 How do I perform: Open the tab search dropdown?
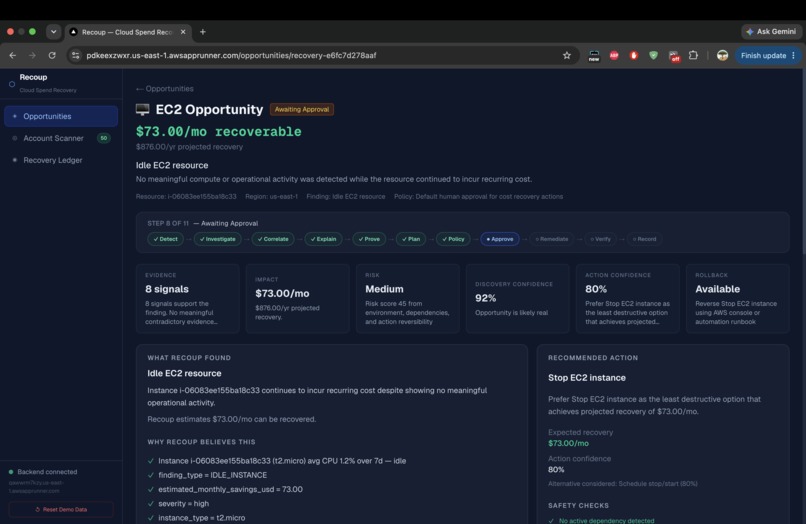click(x=53, y=32)
